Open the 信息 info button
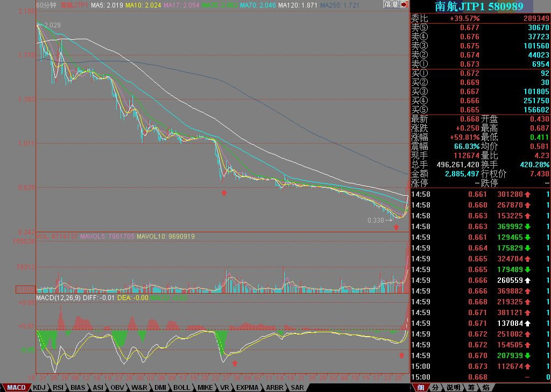Image resolution: width=551 pixels, height=392 pixels. tap(391, 4)
